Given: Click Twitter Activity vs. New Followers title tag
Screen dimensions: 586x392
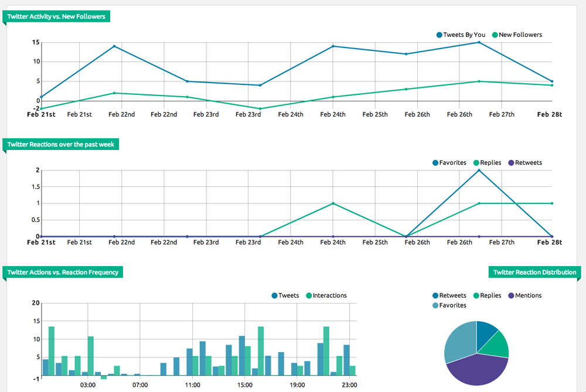Looking at the screenshot, I should 56,16.
